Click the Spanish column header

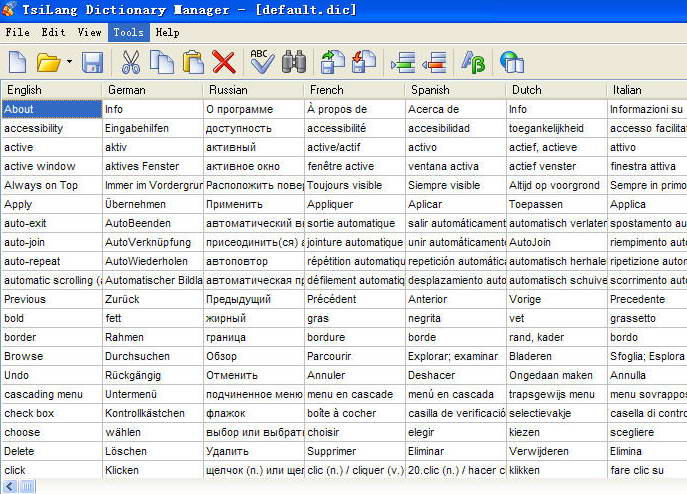click(x=456, y=90)
